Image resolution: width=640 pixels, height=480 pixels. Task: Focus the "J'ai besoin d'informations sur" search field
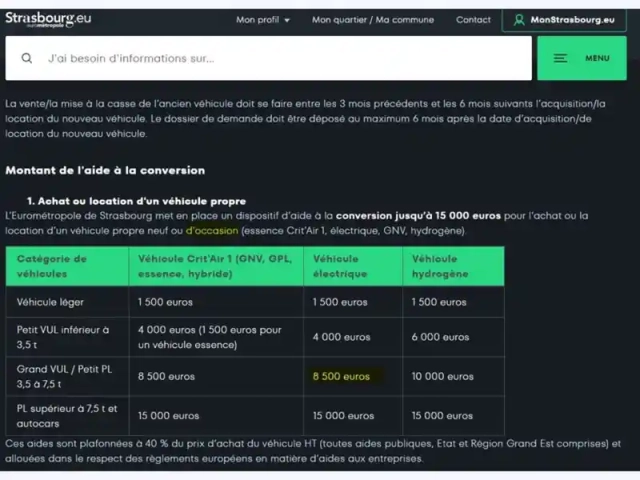[x=280, y=59]
